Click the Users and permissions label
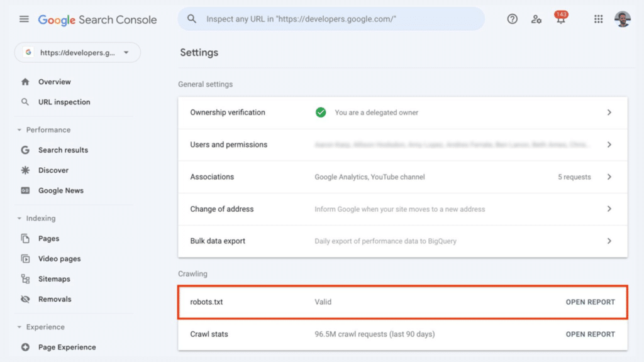644x362 pixels. (x=228, y=145)
